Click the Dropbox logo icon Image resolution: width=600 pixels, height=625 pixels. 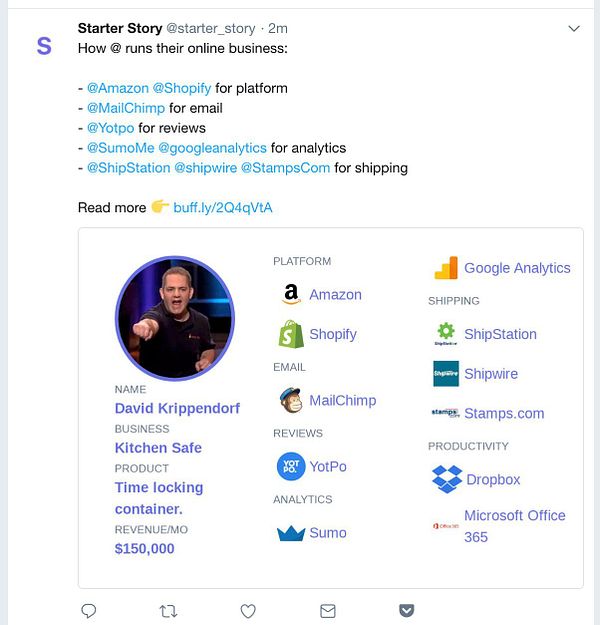coord(446,479)
